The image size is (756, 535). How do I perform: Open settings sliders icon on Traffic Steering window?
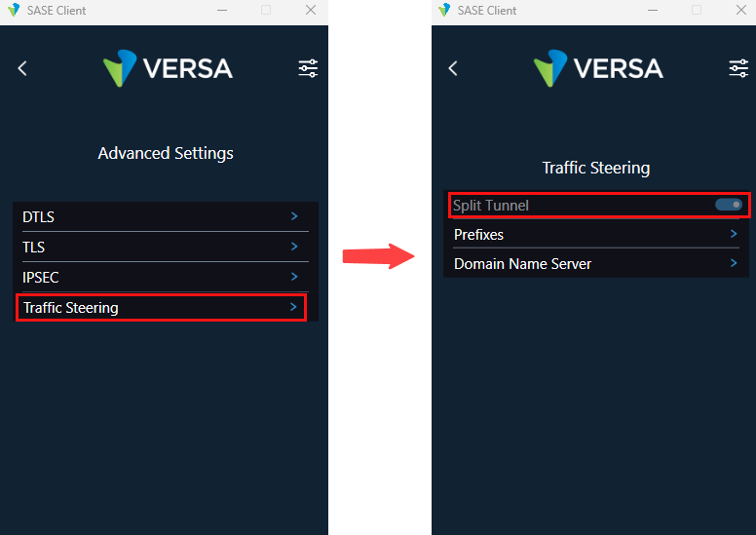click(x=738, y=68)
